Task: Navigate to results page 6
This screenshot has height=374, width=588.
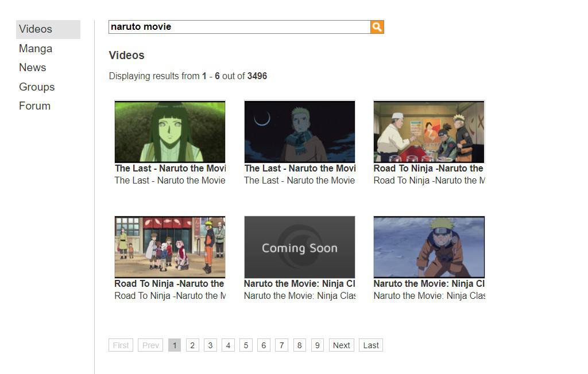Action: pyautogui.click(x=264, y=345)
